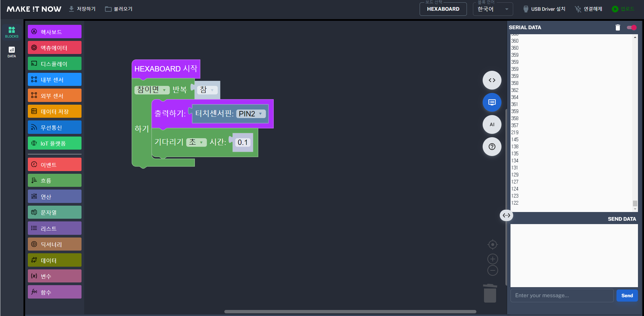Open the 외부 센서 block category
Viewport: 644px width, 316px height.
click(55, 96)
